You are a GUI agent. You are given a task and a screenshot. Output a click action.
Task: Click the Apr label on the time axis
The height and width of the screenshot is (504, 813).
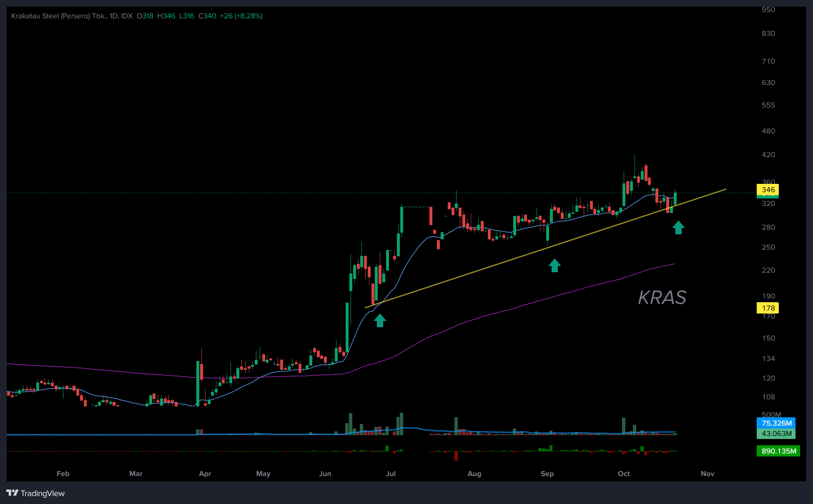click(x=205, y=474)
